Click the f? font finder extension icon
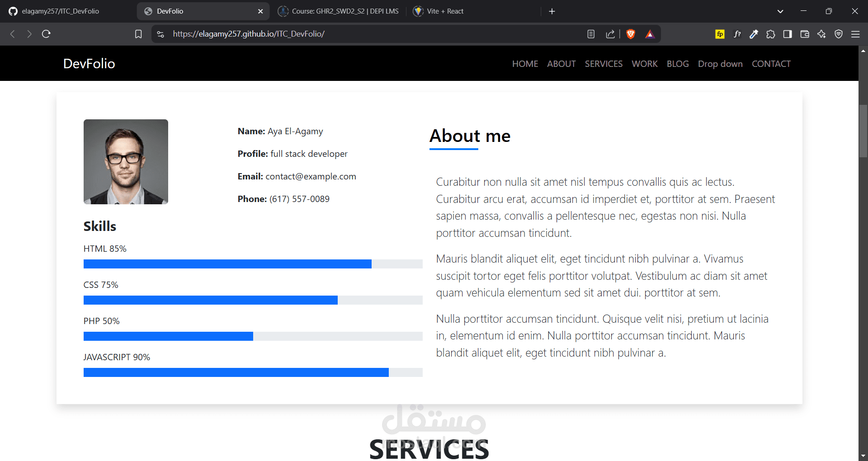The height and width of the screenshot is (461, 868). tap(737, 34)
